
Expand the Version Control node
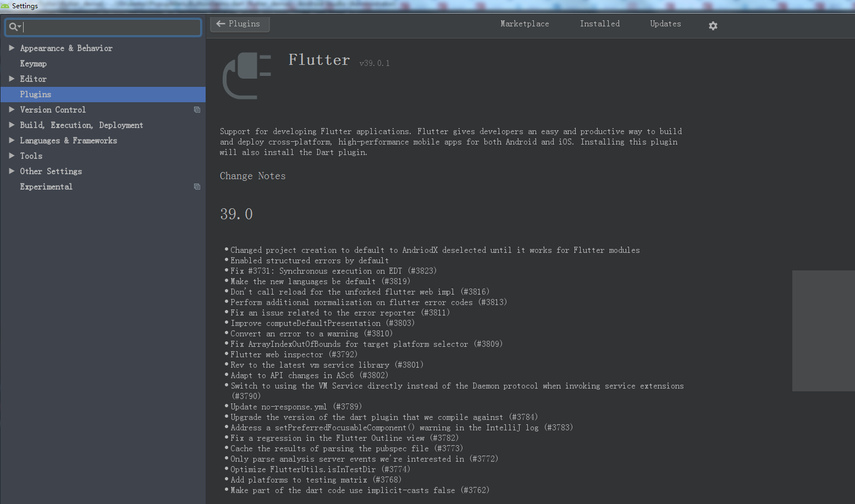pos(12,109)
